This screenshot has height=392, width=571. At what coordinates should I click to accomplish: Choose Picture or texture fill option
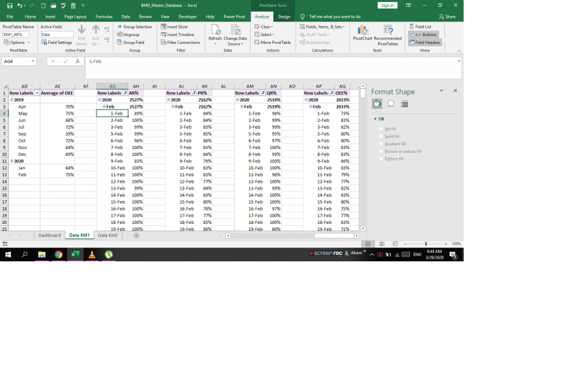(x=400, y=152)
